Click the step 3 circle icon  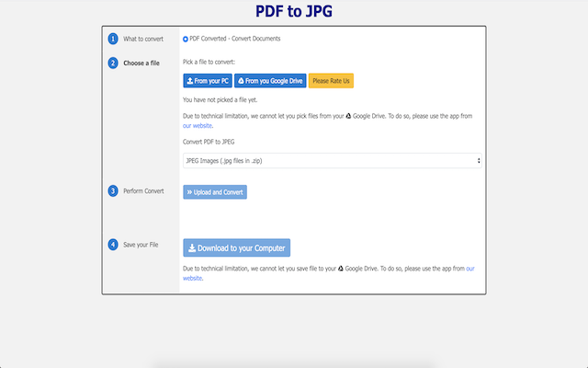pos(113,190)
